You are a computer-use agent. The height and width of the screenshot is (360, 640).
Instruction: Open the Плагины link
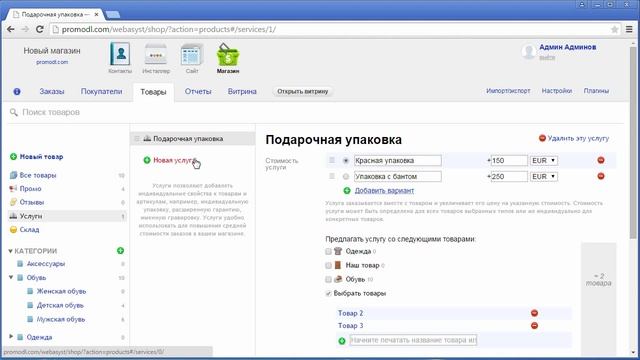(596, 91)
